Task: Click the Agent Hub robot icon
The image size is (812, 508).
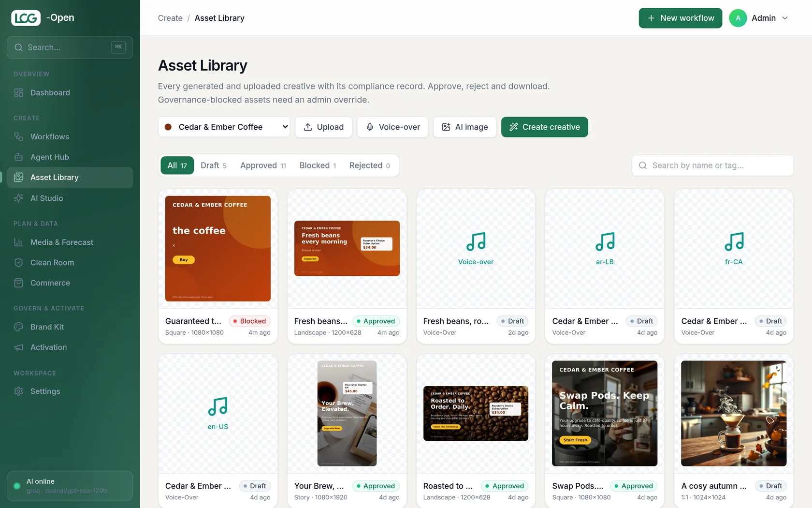Action: coord(19,157)
